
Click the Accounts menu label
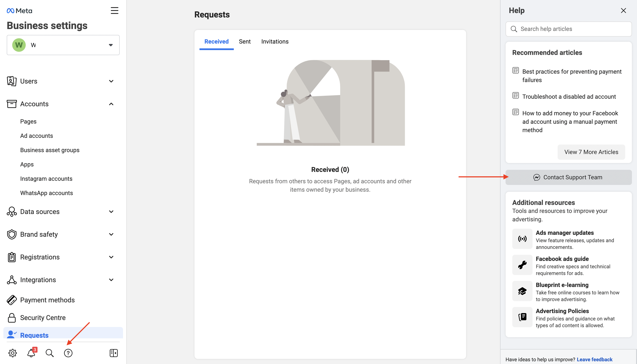[x=35, y=104]
